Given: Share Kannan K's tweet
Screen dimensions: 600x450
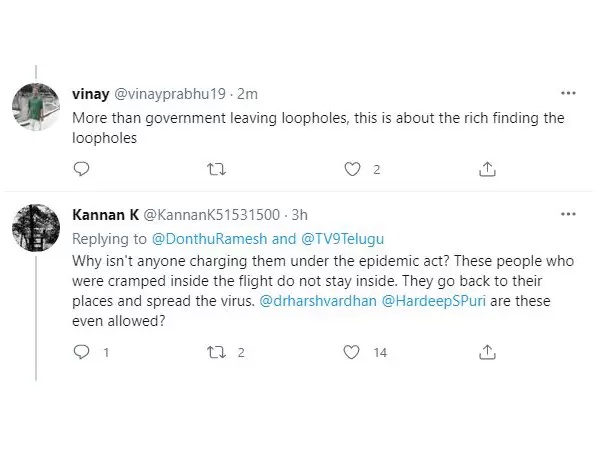Looking at the screenshot, I should click(x=487, y=351).
